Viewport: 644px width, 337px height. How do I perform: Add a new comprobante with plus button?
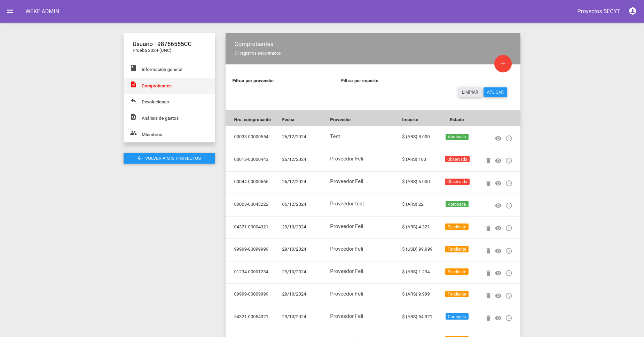coord(503,63)
